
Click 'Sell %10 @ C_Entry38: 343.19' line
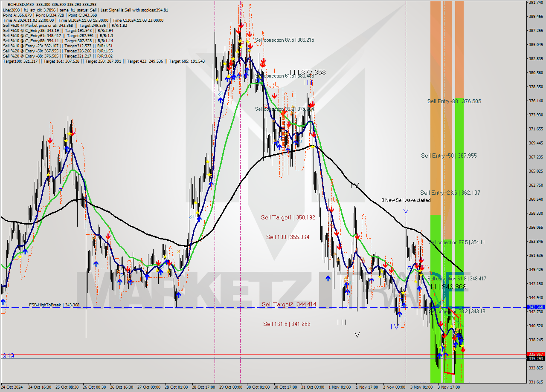pos(58,30)
